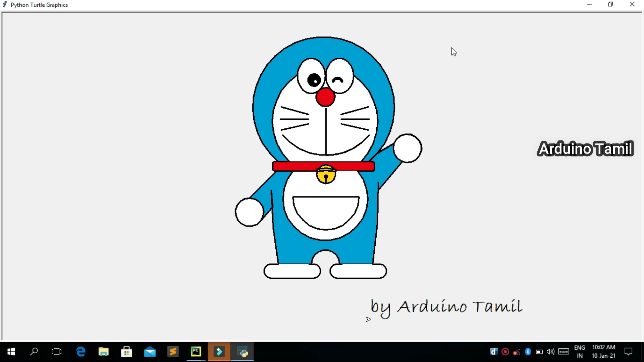Open Wondershare Filmora from the taskbar
Screen dimensions: 644x362
tap(219, 352)
